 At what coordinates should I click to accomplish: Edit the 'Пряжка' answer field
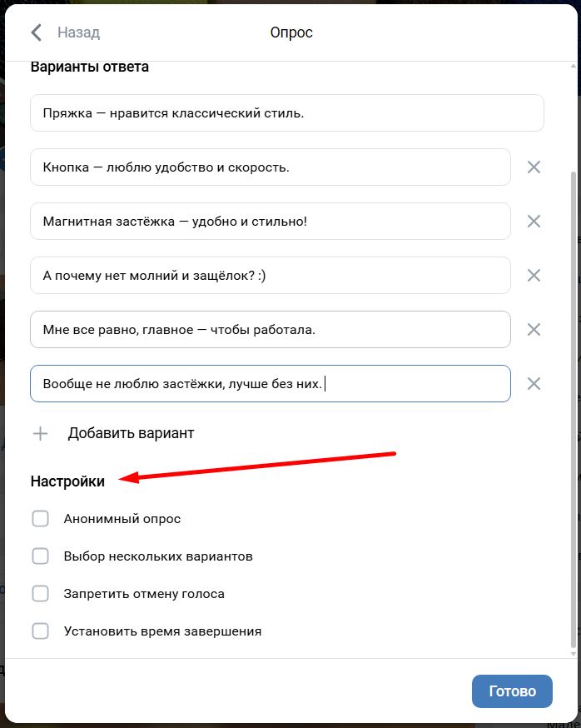286,112
